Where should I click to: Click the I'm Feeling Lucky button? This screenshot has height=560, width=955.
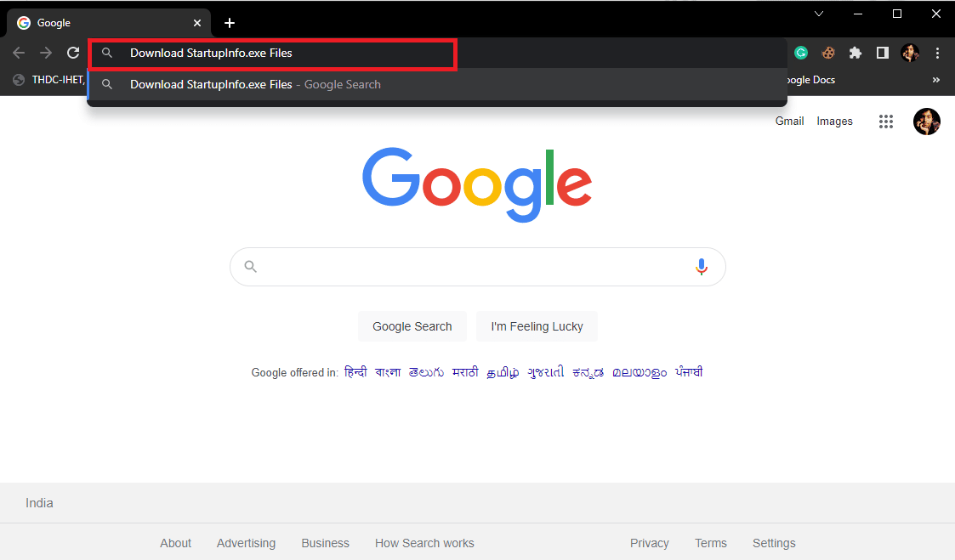[537, 326]
